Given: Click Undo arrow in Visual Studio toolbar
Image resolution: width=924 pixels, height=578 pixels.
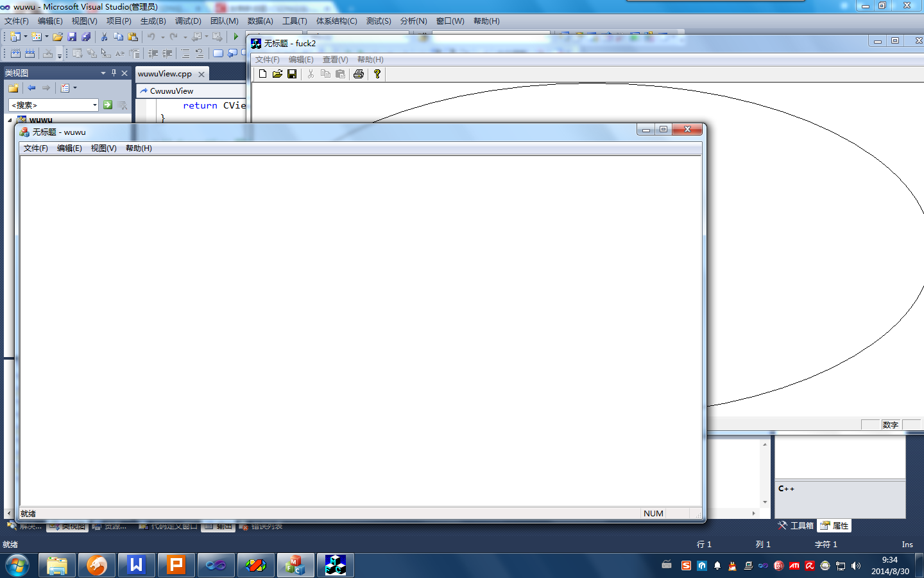Looking at the screenshot, I should [151, 37].
